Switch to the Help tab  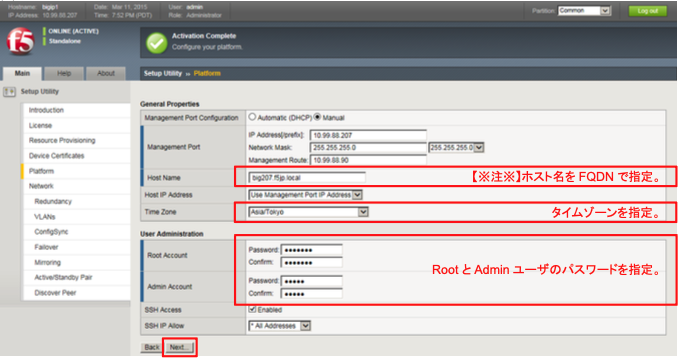click(64, 73)
